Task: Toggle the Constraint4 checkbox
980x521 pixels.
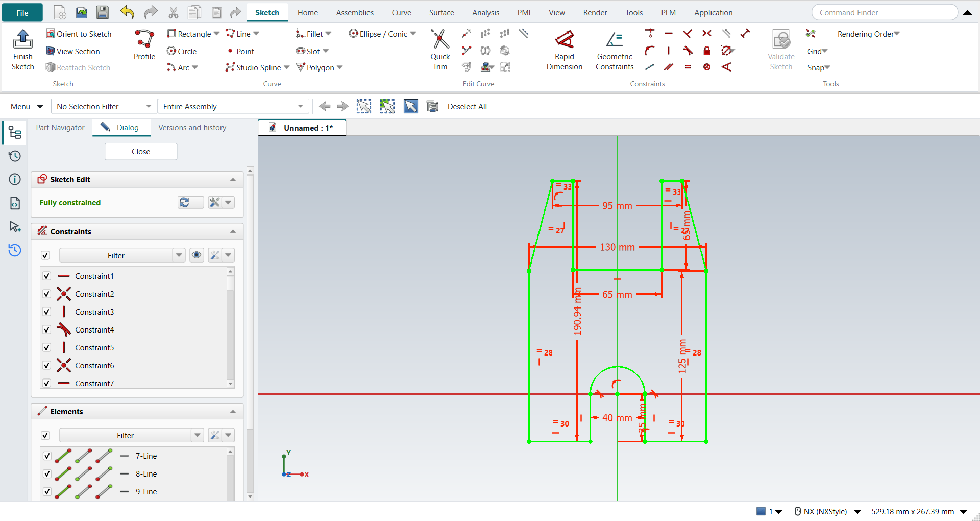Action: click(x=46, y=329)
